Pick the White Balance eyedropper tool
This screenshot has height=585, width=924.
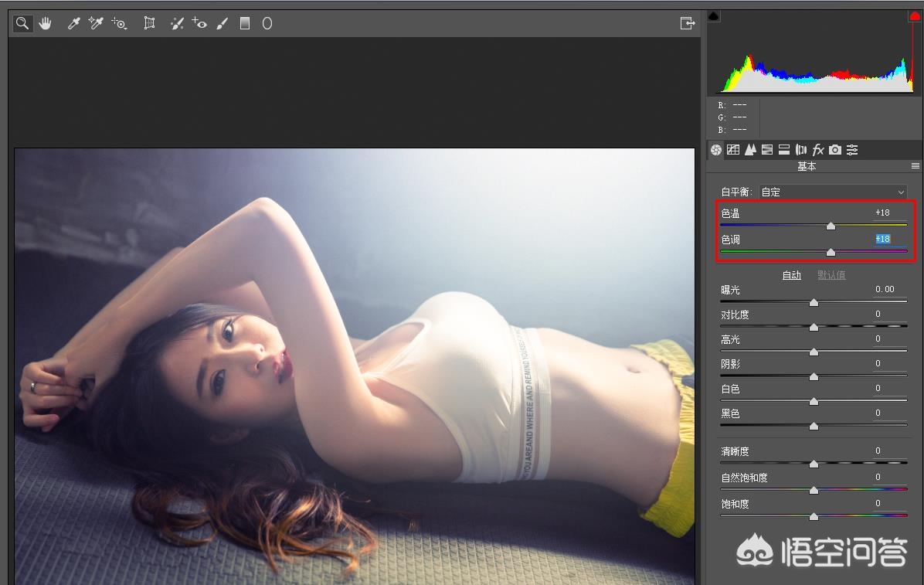tap(74, 24)
